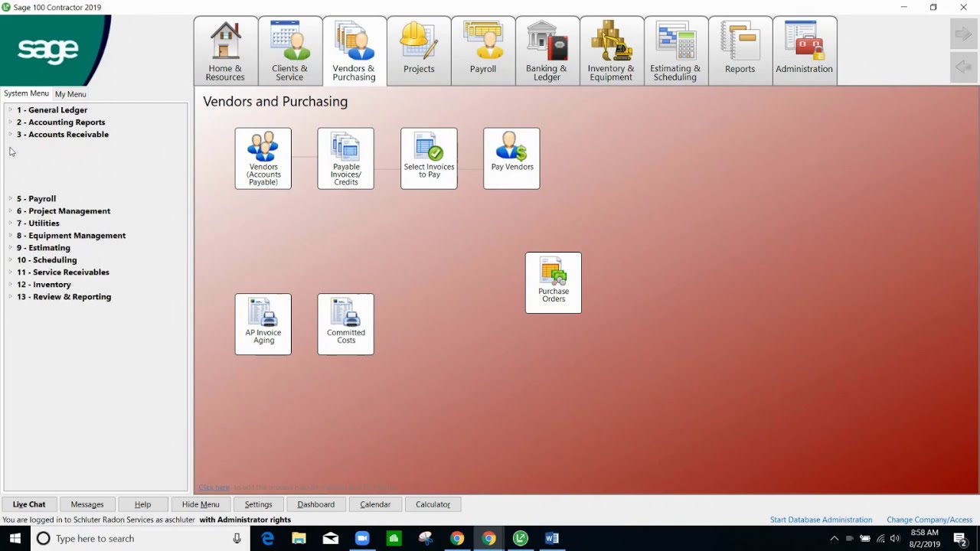Viewport: 980px width, 551px height.
Task: Open the Dashboard button
Action: [x=316, y=504]
